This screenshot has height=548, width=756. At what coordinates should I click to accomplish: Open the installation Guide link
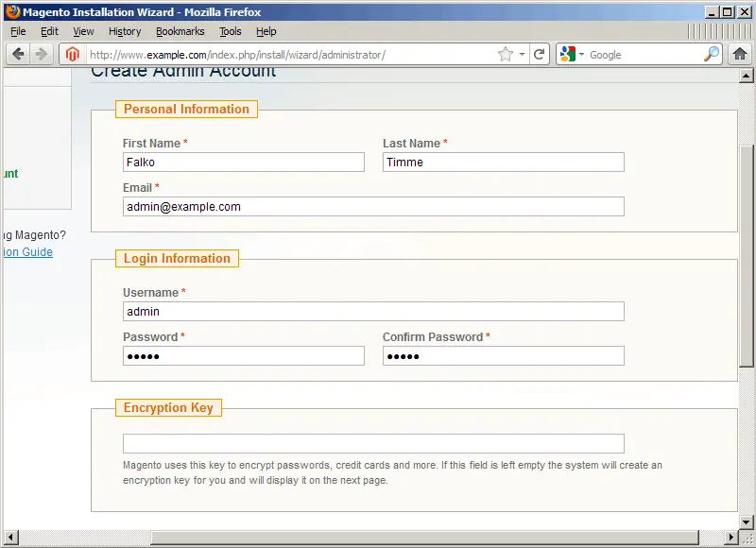pos(28,252)
